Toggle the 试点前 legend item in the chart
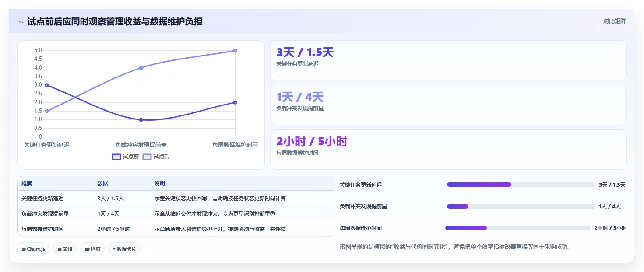Image resolution: width=644 pixels, height=272 pixels. (x=125, y=157)
